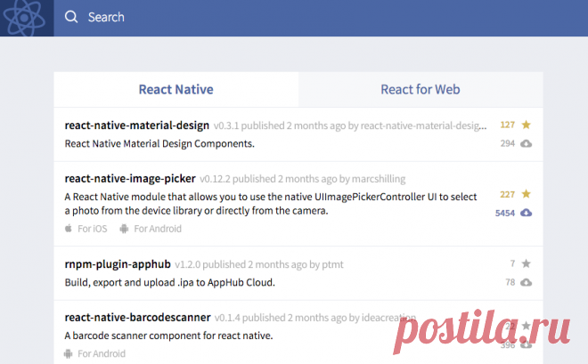Viewport: 588px width, 364px height.
Task: Click download cloud icon next to 294
Action: (527, 143)
